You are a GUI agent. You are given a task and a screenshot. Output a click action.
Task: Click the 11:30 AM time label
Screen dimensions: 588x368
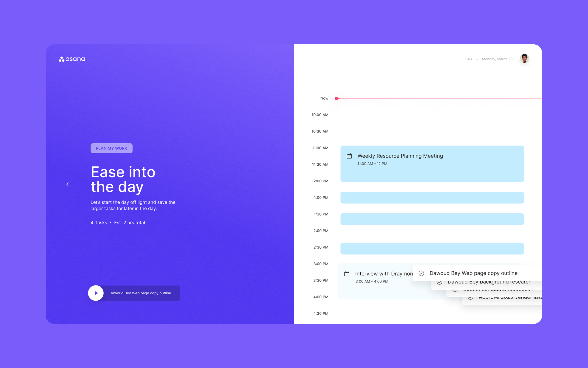point(320,164)
